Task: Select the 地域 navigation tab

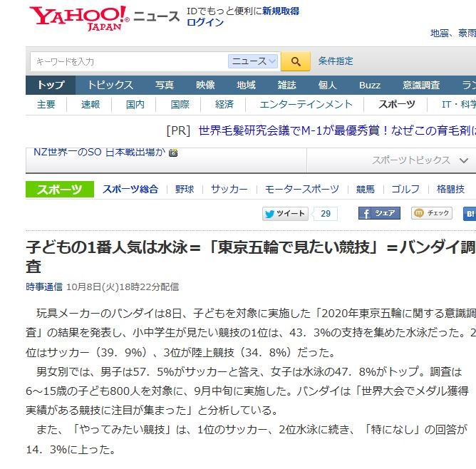Action: (x=246, y=85)
